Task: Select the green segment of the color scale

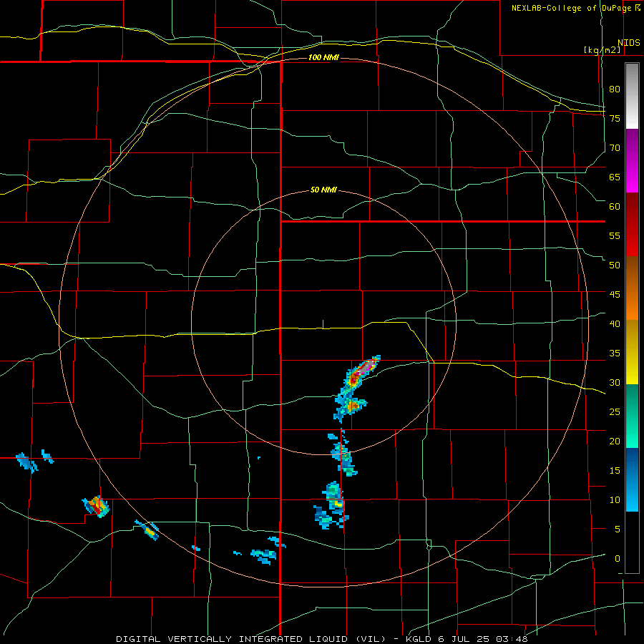Action: point(632,416)
